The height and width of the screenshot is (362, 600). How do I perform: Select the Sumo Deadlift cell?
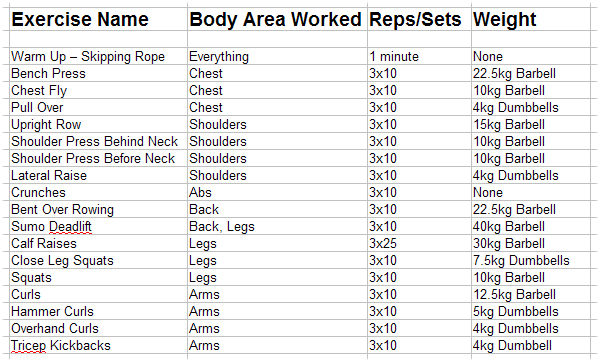98,226
